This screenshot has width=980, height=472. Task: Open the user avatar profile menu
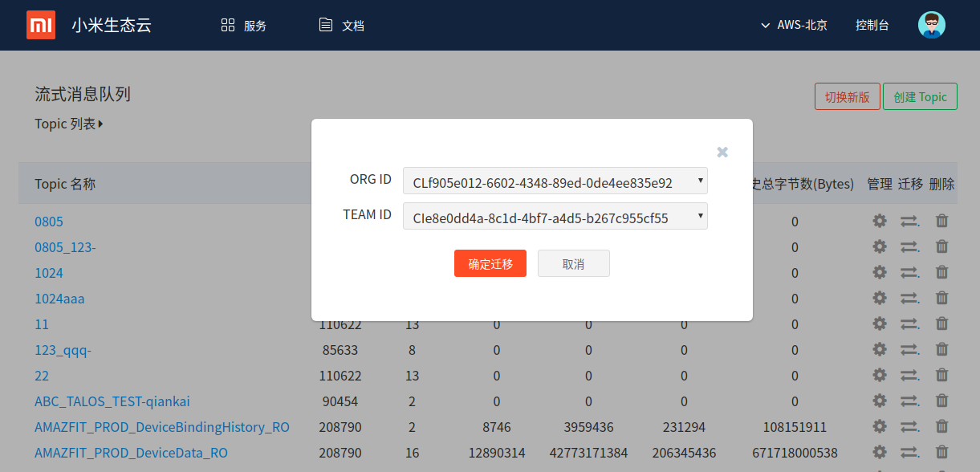(x=931, y=25)
